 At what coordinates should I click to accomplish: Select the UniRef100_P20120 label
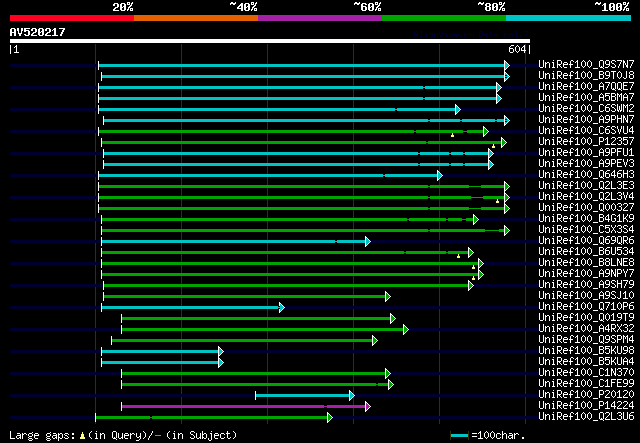(586, 395)
